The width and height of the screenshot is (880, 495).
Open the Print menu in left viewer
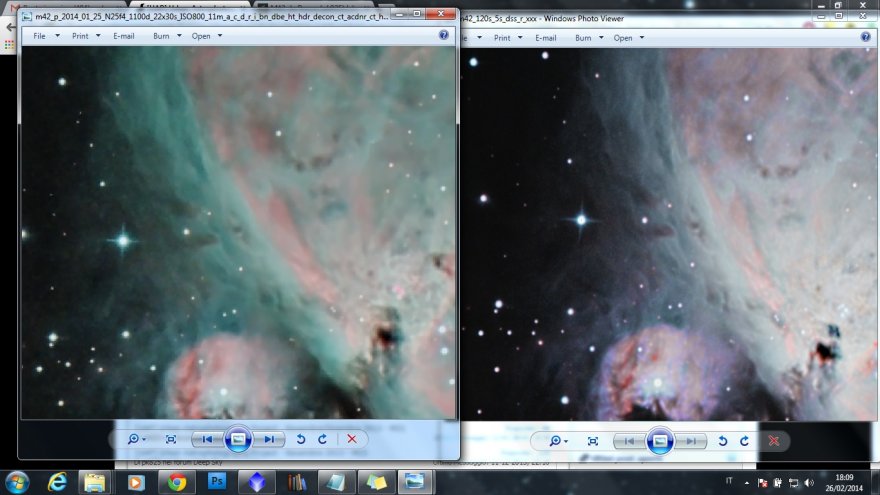pos(80,36)
